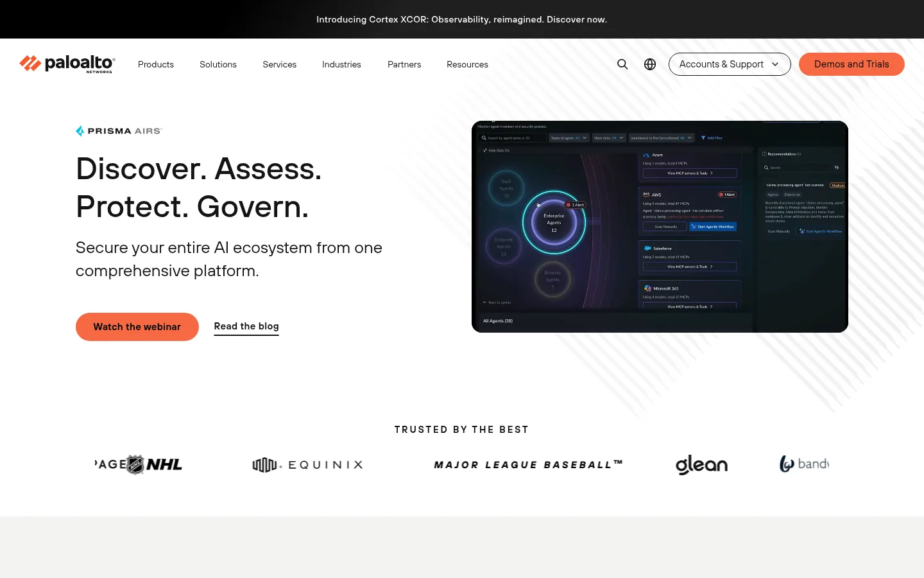This screenshot has height=578, width=924.
Task: Click the NHL logo
Action: tap(154, 464)
